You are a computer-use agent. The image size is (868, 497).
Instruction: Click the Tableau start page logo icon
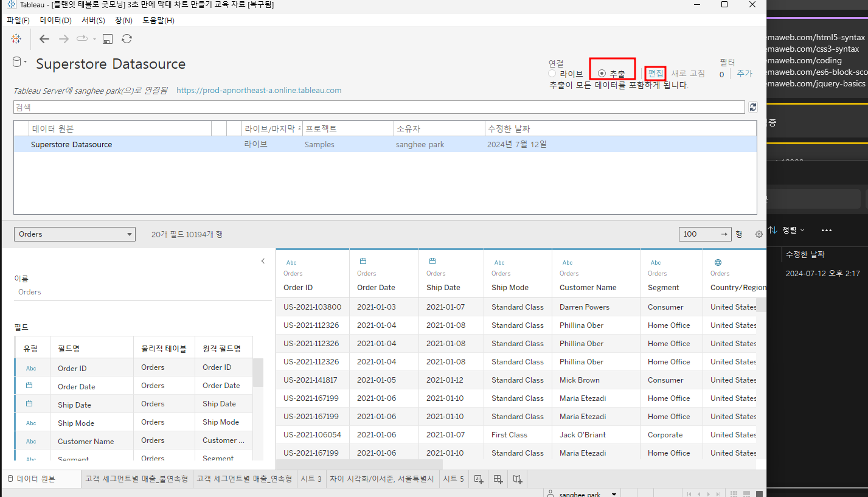(x=16, y=39)
